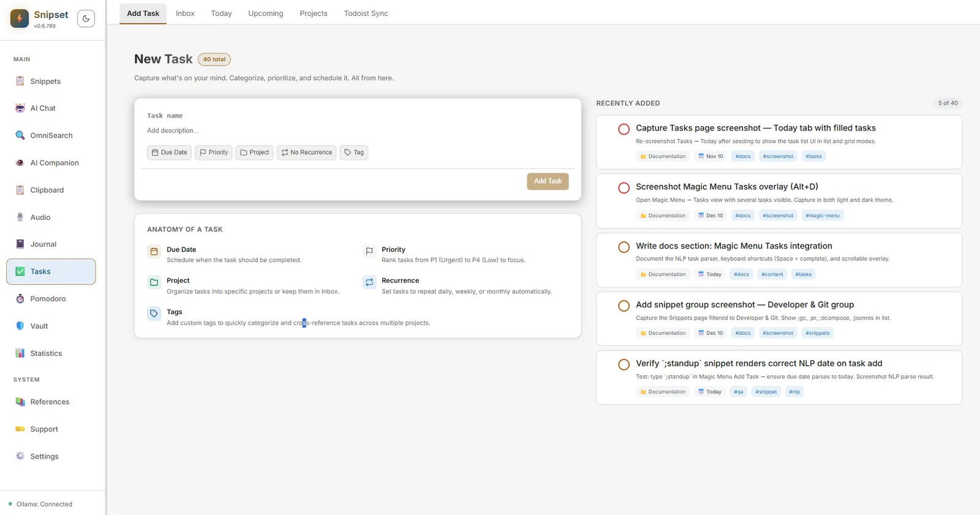
Task: Select the AI Companion icon
Action: [20, 163]
